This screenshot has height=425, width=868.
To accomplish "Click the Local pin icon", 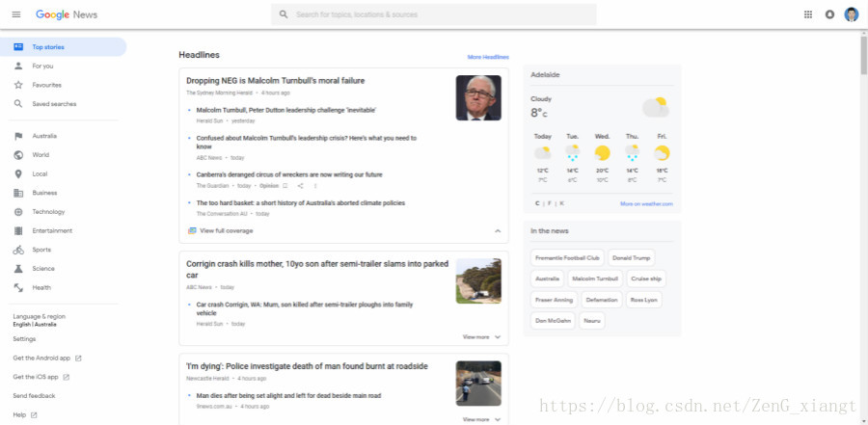I will click(x=18, y=173).
